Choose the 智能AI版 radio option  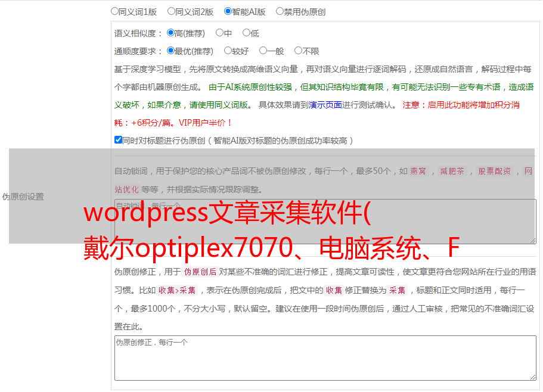point(228,11)
